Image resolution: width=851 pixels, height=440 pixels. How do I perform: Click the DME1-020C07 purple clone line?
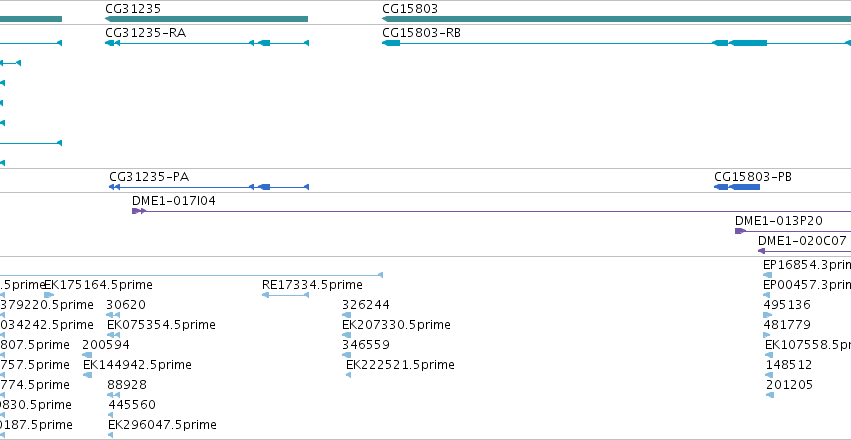pos(804,251)
